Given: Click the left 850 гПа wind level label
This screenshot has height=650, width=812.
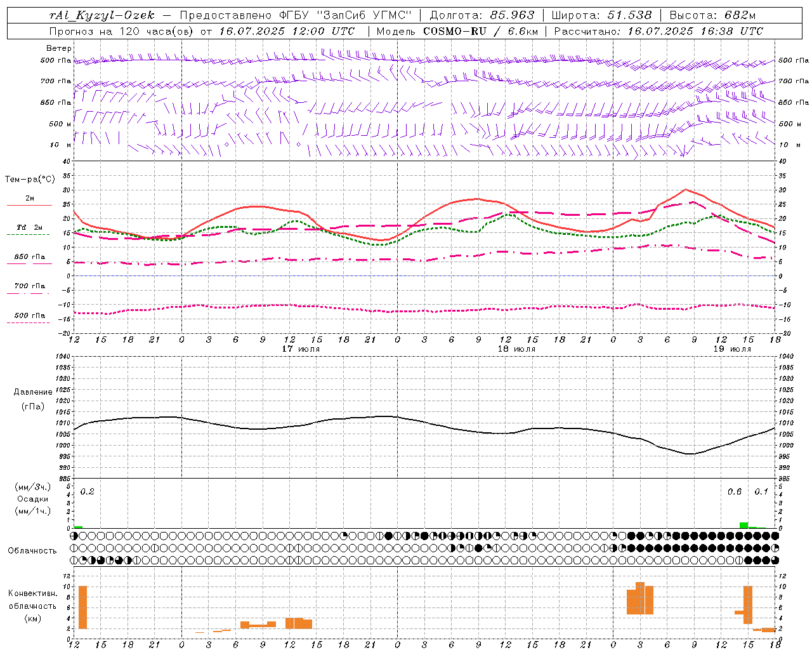Looking at the screenshot, I should [56, 102].
